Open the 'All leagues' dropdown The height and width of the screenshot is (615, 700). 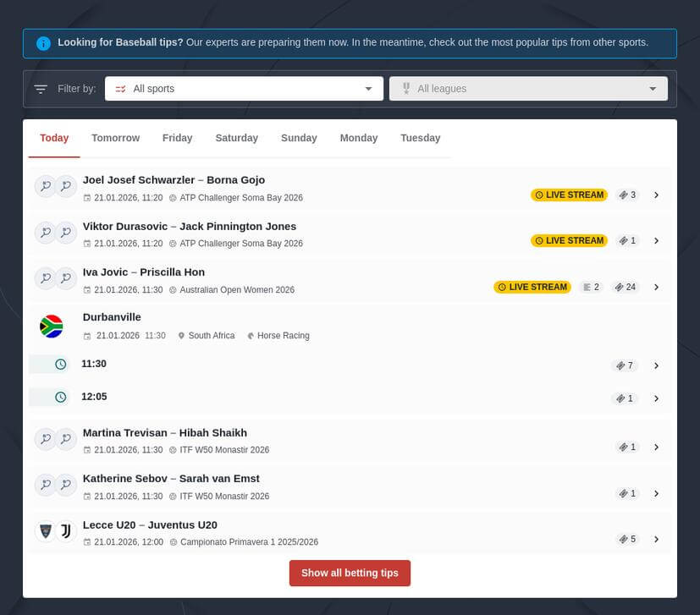tap(527, 88)
